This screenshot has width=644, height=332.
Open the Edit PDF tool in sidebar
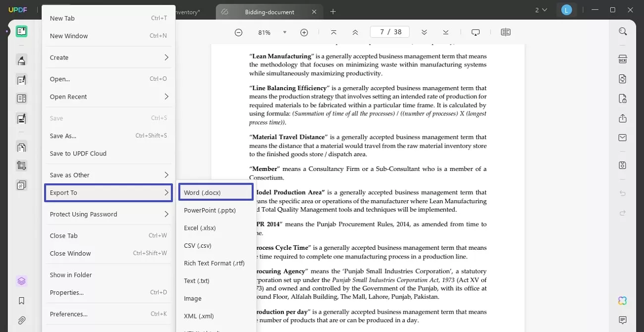(21, 80)
